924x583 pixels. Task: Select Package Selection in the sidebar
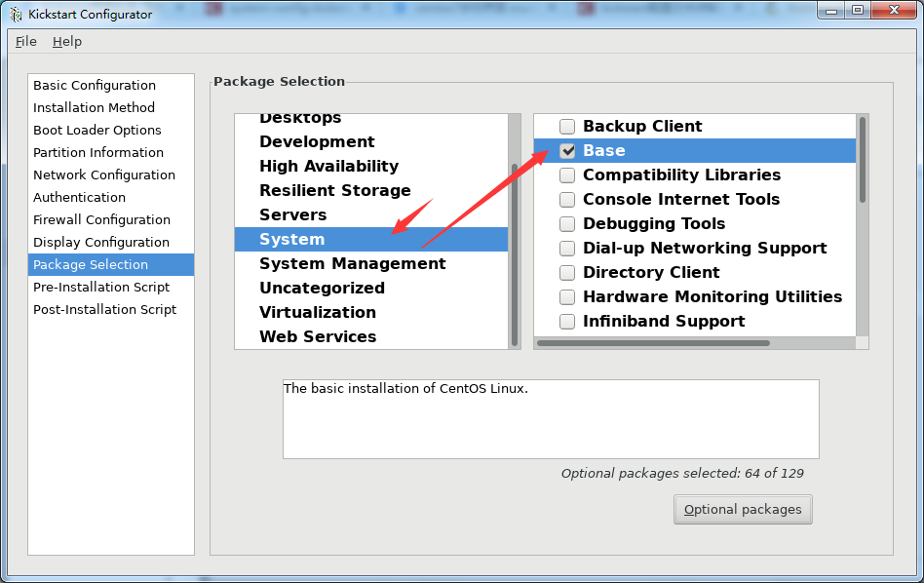111,264
